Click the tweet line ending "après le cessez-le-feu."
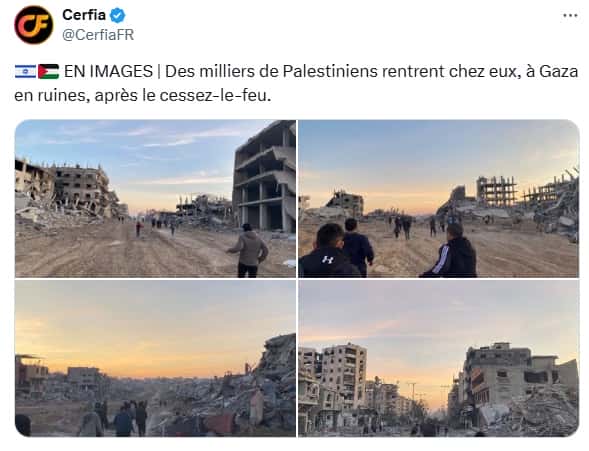 pyautogui.click(x=143, y=96)
